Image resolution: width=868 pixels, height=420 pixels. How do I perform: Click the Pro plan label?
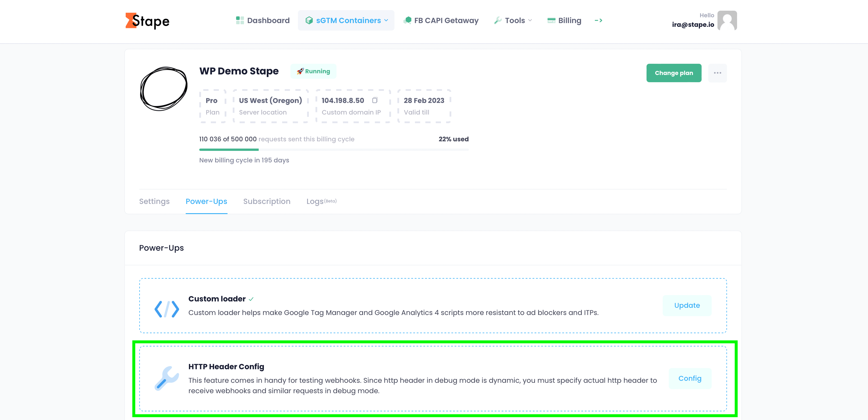coord(212,100)
